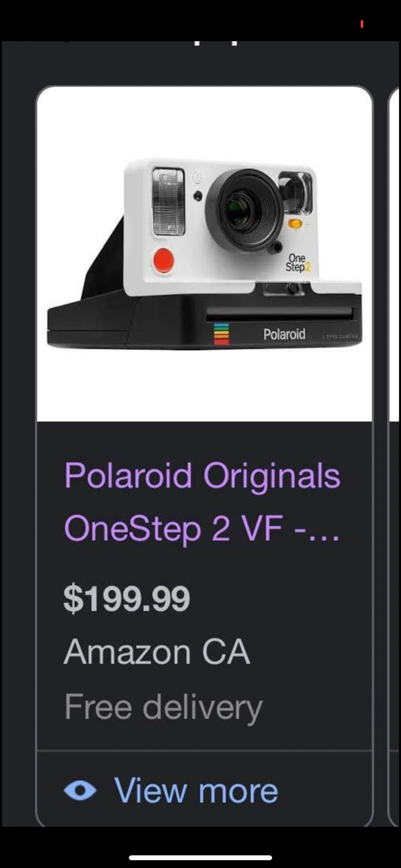Screen dimensions: 401x868
Task: Tap the Amazon CA seller name
Action: pos(157,652)
